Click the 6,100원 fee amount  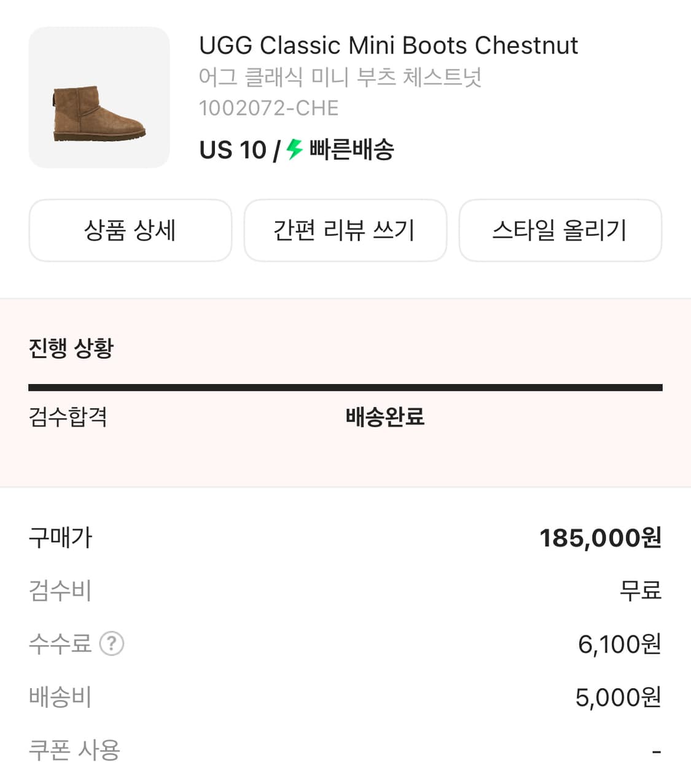coord(619,644)
